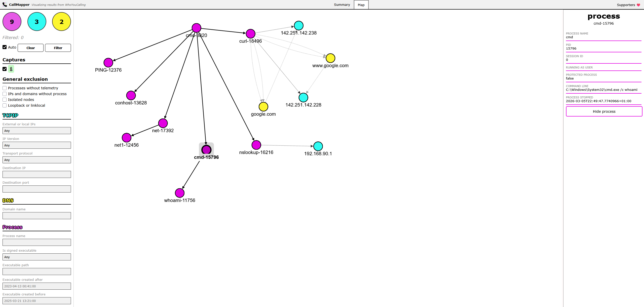Open the Is signed executable dropdown
The image size is (644, 307).
point(36,257)
